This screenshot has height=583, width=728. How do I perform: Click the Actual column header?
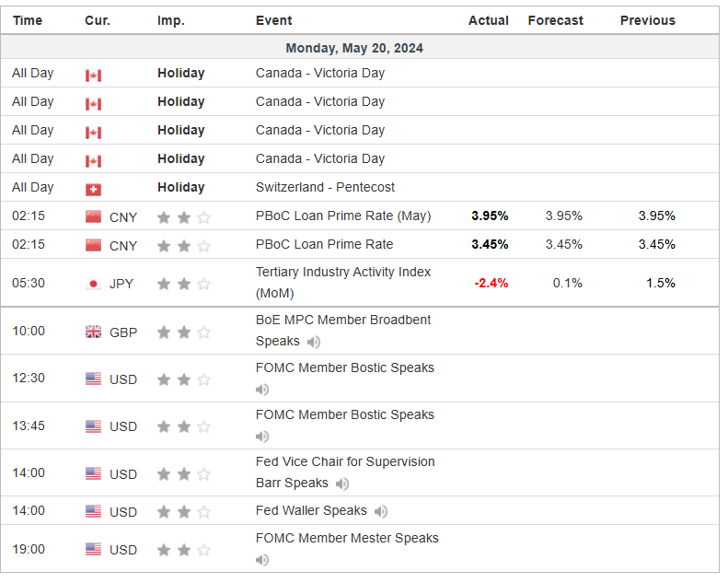pos(488,20)
